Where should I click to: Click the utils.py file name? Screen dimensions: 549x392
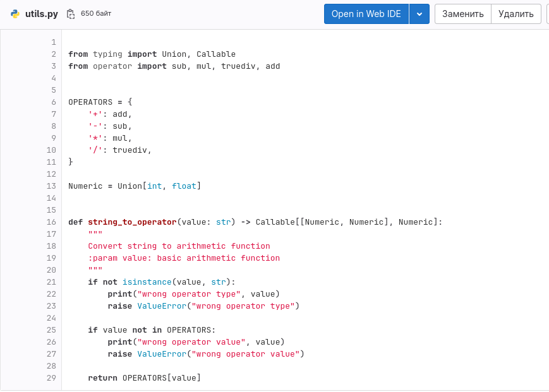click(42, 14)
